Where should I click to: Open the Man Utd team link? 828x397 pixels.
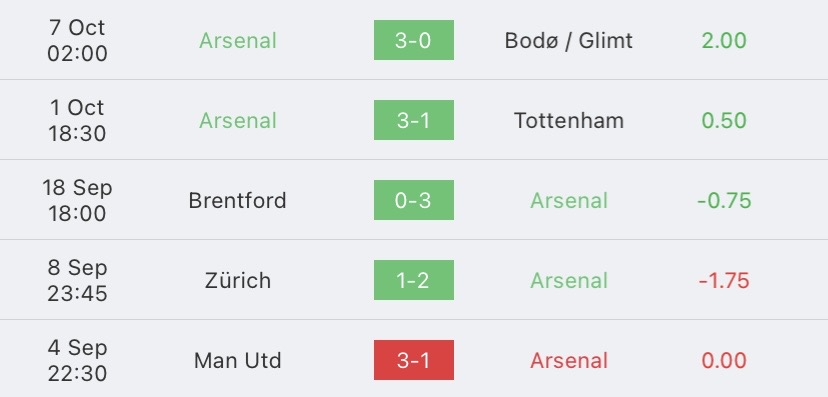tap(238, 361)
